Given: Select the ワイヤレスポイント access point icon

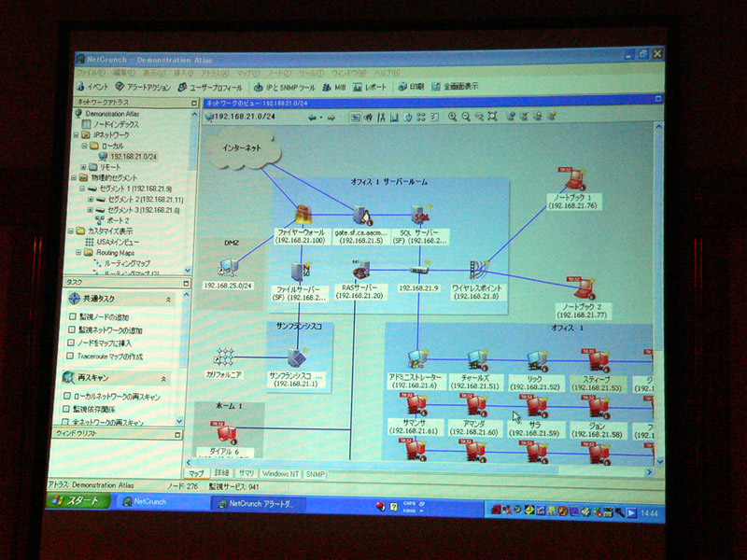Looking at the screenshot, I should point(478,270).
